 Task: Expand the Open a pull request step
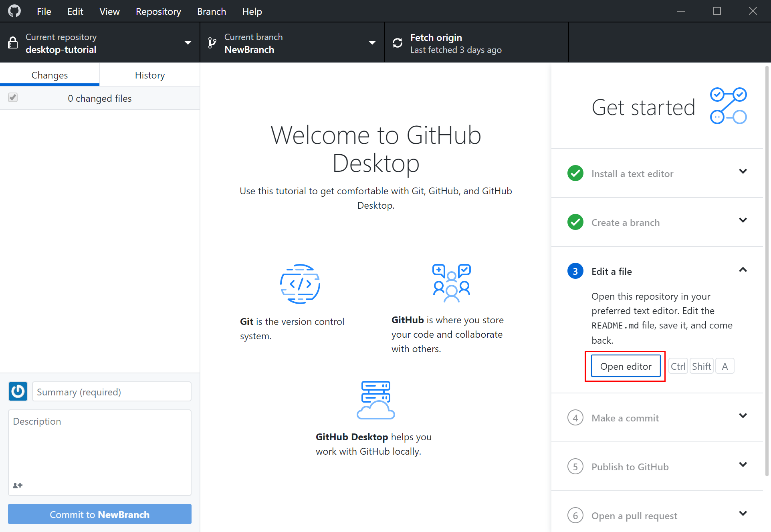pyautogui.click(x=743, y=514)
